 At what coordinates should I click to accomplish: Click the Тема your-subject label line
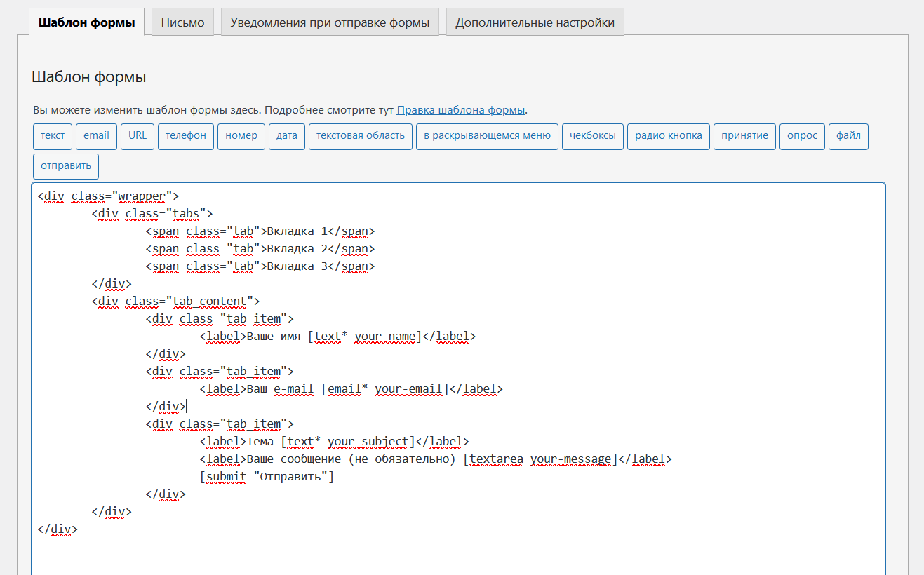point(335,442)
